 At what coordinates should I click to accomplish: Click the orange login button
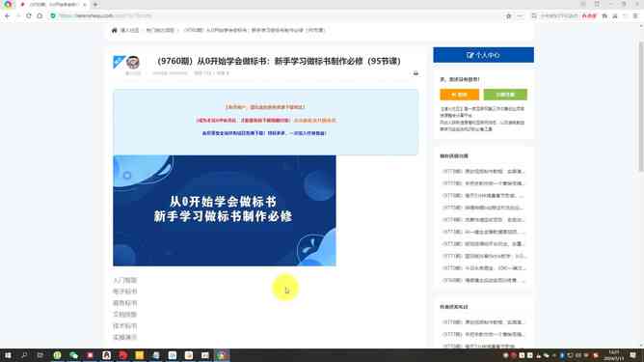[459, 95]
